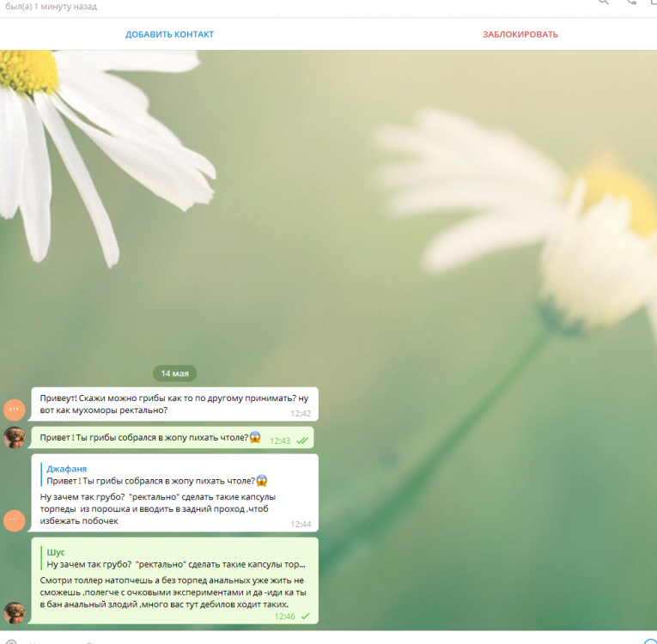This screenshot has width=657, height=644.
Task: Click the dog avatar beside 12:43 message
Action: pos(15,437)
